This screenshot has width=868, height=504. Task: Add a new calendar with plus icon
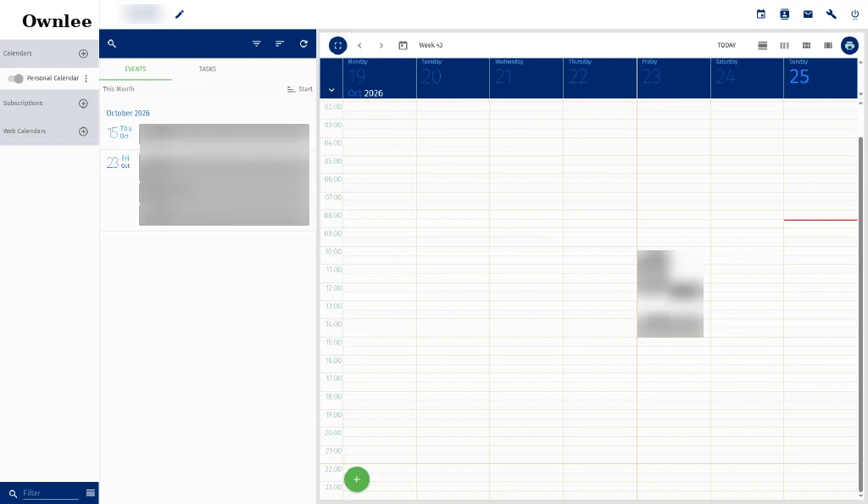coord(84,53)
